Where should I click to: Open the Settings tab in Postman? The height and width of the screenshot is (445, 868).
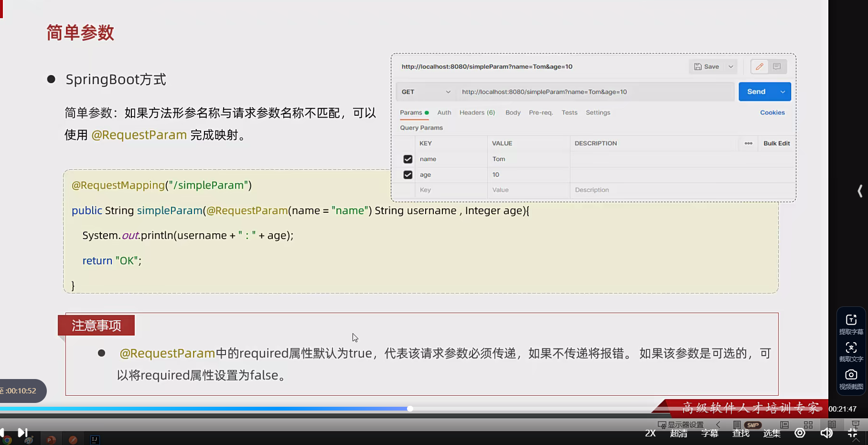[x=598, y=113]
